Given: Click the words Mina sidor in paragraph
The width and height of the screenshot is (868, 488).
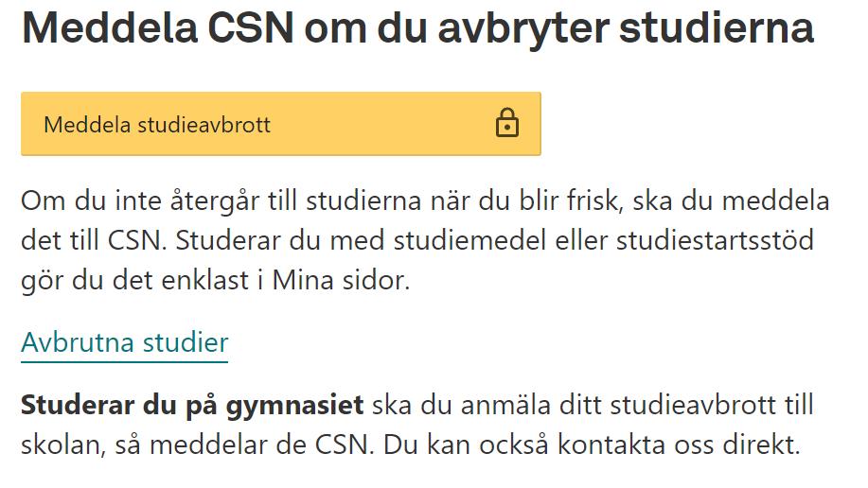Looking at the screenshot, I should [x=341, y=280].
